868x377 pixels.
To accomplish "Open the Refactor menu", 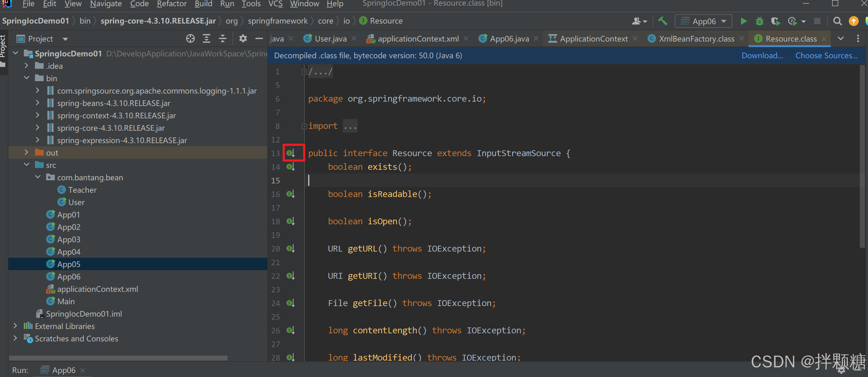I will [x=172, y=4].
